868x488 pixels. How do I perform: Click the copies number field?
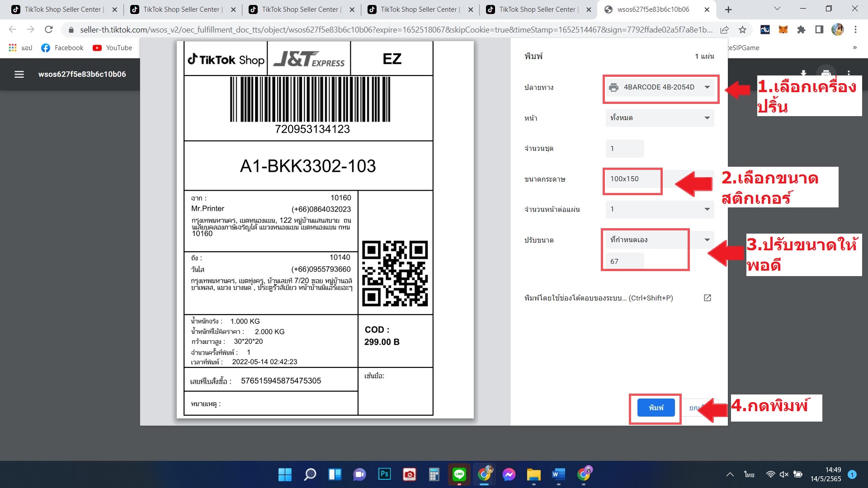pyautogui.click(x=625, y=149)
